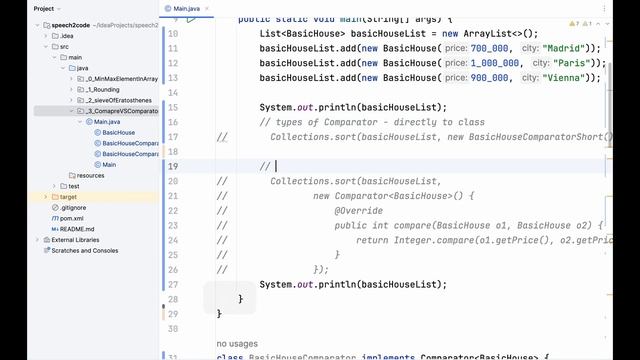Viewport: 640px width, 360px height.
Task: Go to next highlighted problem arrow
Action: click(607, 24)
